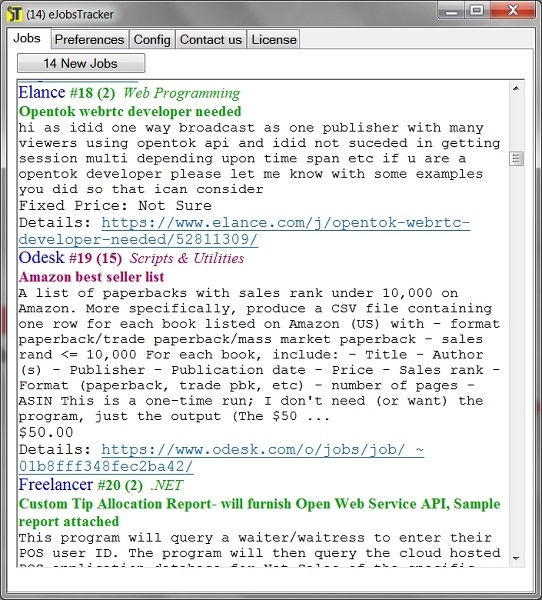Click the 'Odesk' site name heading
Image resolution: width=542 pixels, height=600 pixels.
tap(41, 258)
